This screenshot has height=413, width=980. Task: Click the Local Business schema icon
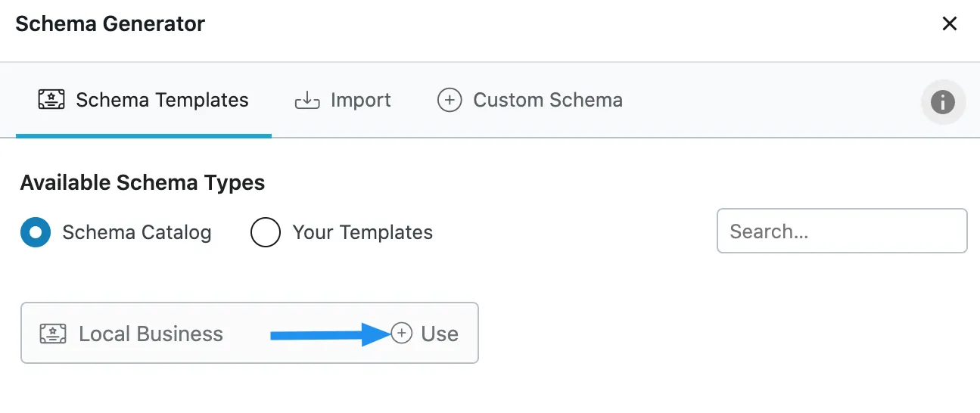tap(53, 334)
